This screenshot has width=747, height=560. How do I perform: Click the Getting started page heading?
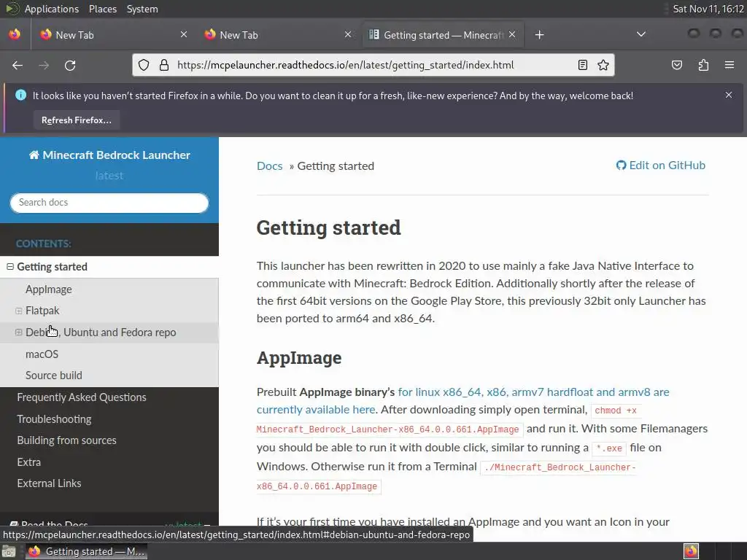pyautogui.click(x=329, y=227)
